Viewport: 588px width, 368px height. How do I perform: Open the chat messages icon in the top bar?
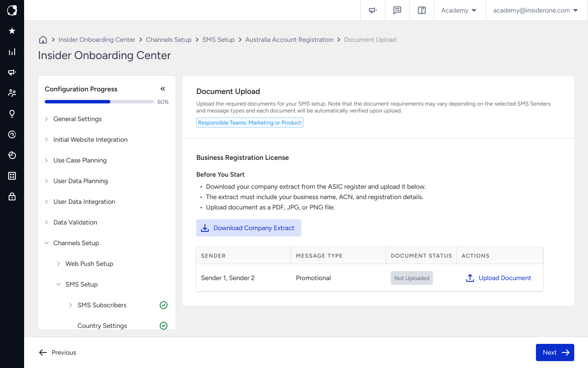[x=397, y=10]
